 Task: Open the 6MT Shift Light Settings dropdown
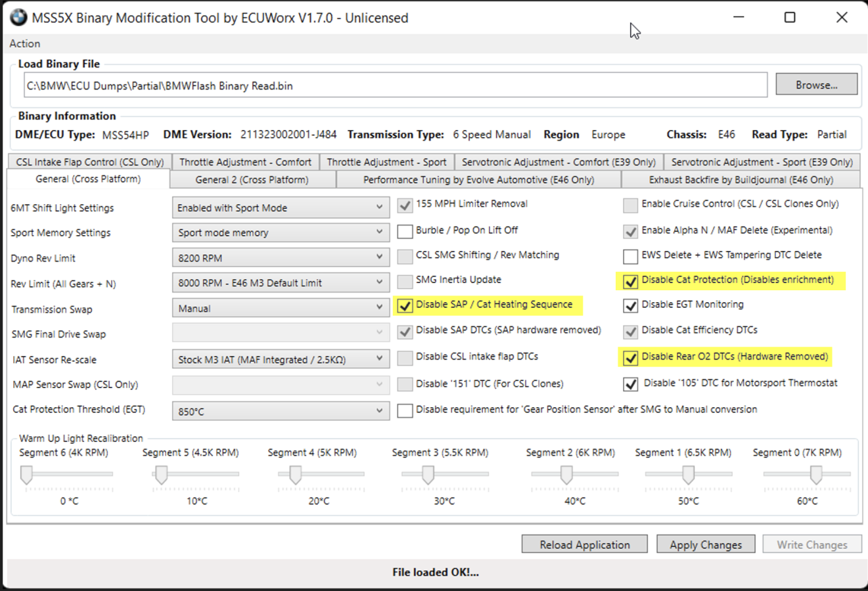pos(280,208)
